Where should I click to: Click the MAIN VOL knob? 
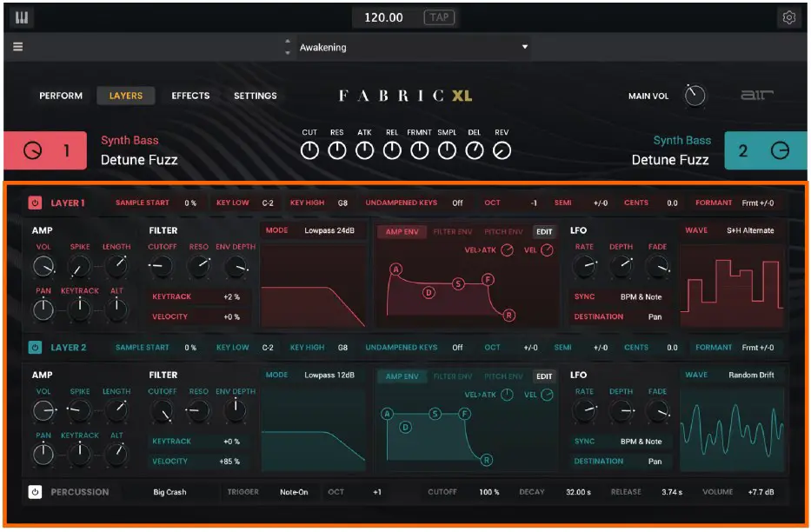click(x=695, y=96)
